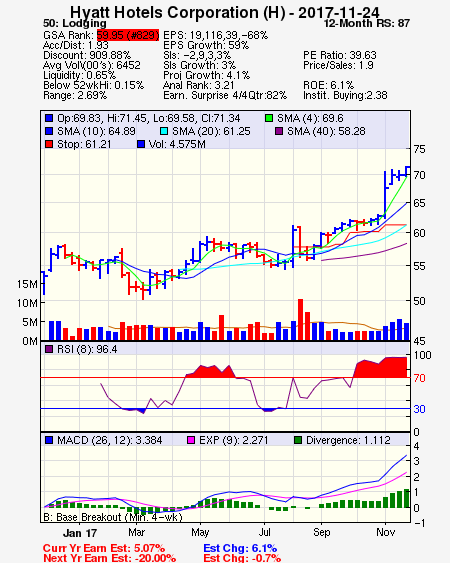Click the 'Sls Growth: 3%' text

coord(200,65)
